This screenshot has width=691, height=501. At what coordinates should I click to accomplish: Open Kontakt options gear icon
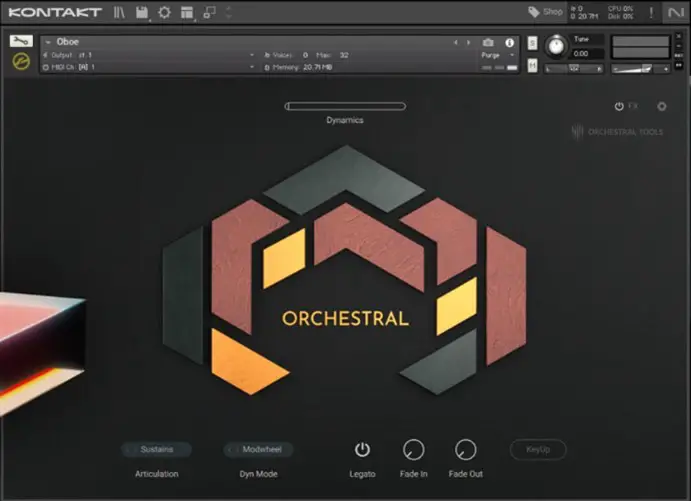click(164, 12)
